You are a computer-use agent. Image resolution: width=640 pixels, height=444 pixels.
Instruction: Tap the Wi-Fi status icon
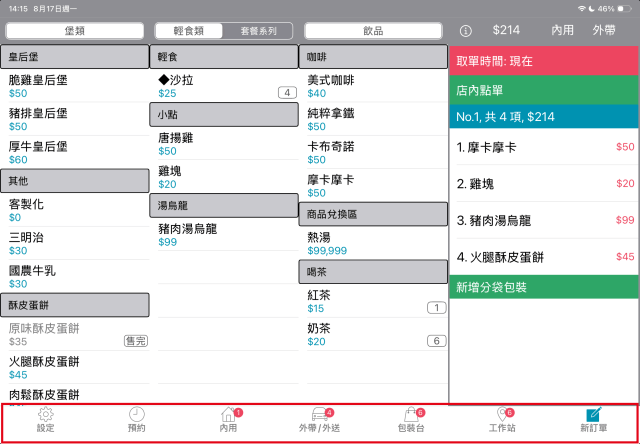pos(581,9)
